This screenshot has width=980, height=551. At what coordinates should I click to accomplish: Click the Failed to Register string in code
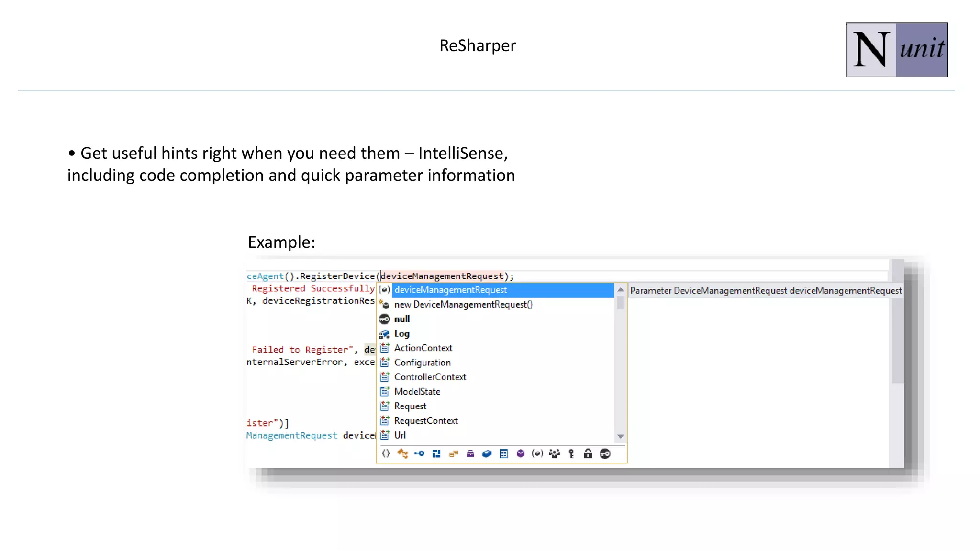pos(302,350)
